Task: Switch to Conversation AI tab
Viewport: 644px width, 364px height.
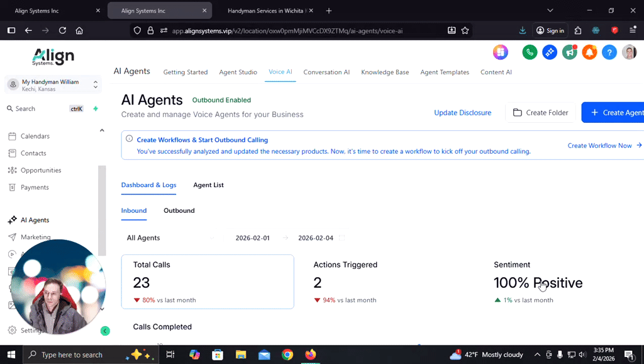Action: click(x=326, y=72)
